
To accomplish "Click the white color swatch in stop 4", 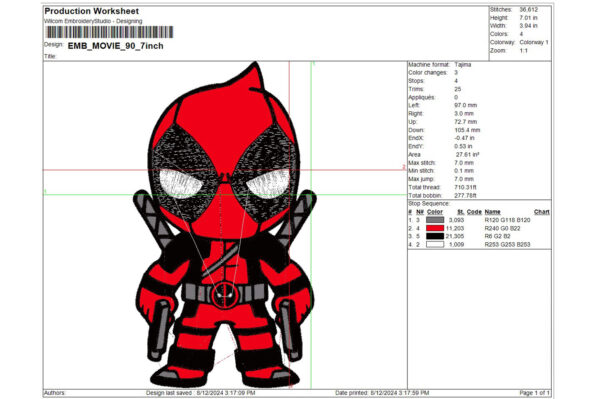I will coord(435,244).
